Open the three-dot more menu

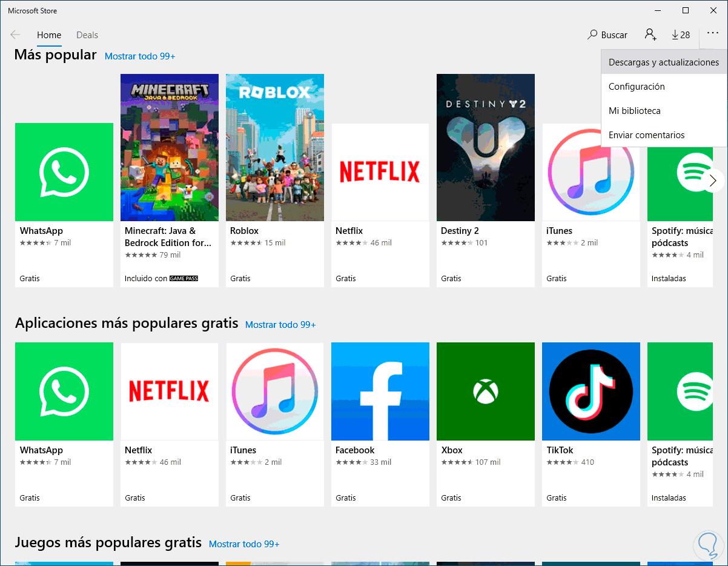pos(712,35)
